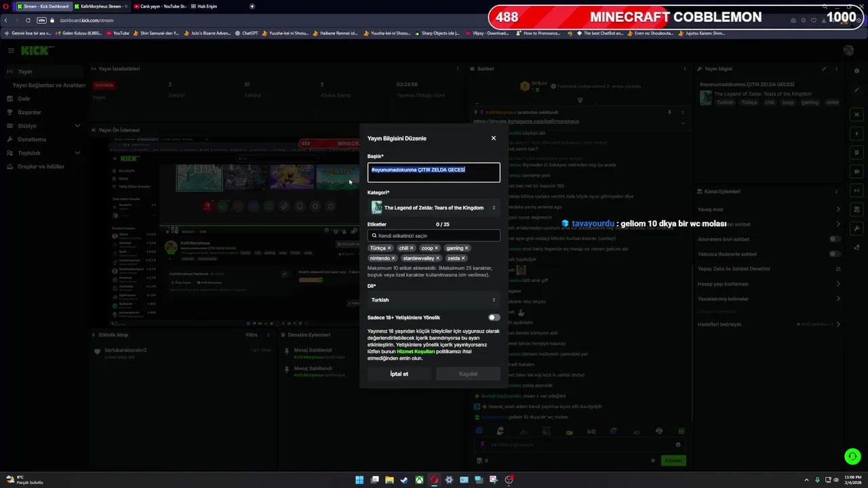Open the Hizmet Koşulları link
The image size is (868, 488).
click(x=416, y=352)
